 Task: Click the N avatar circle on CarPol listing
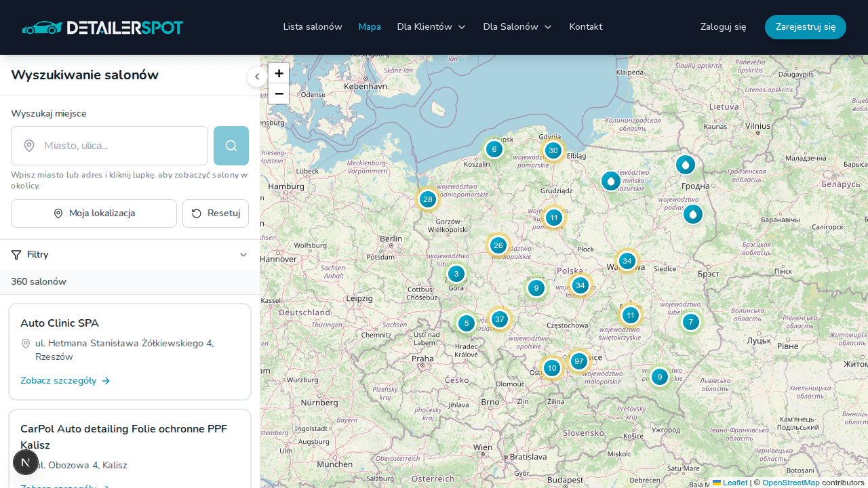(26, 462)
